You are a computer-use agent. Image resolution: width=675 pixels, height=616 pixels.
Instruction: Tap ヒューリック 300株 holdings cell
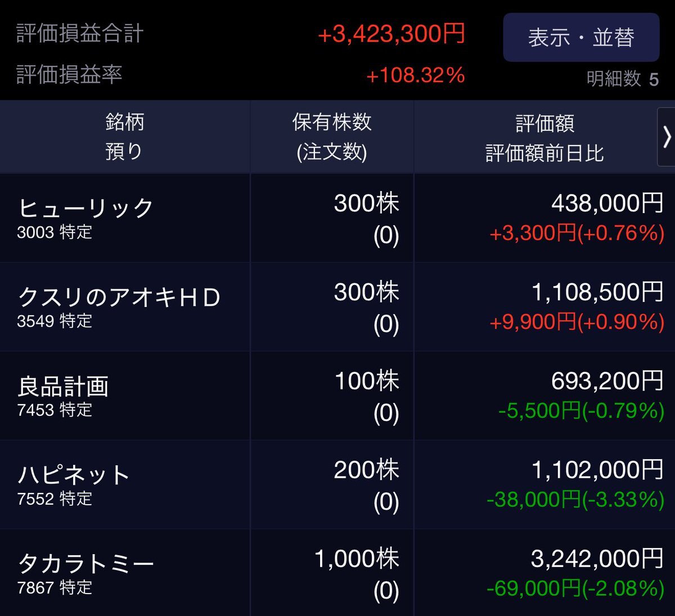[x=332, y=218]
